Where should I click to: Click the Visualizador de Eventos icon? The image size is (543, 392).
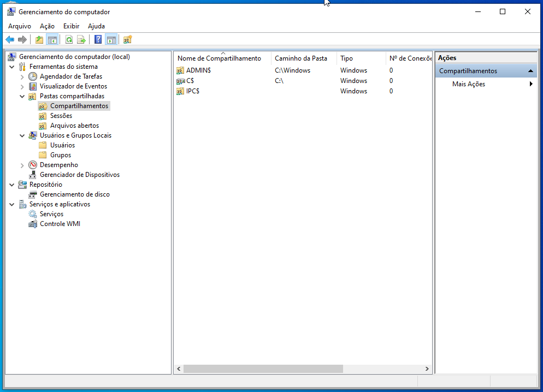33,86
